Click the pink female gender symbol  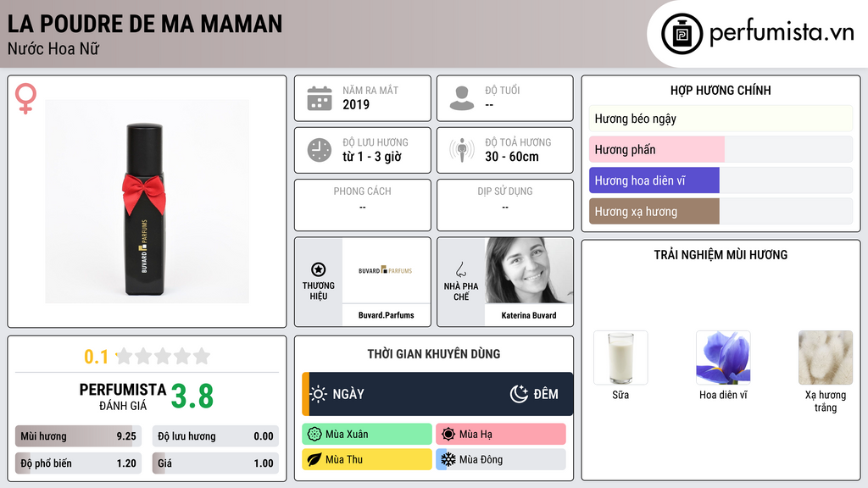click(x=25, y=98)
